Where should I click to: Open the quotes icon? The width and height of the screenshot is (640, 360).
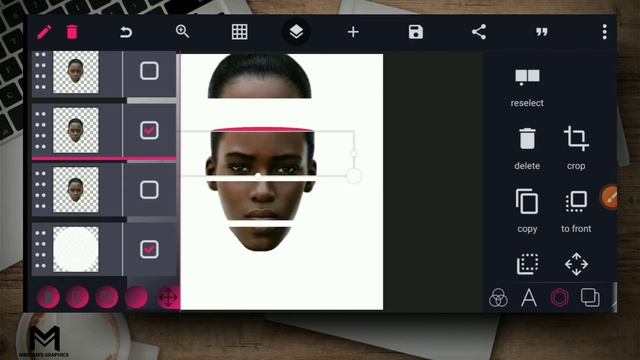(x=542, y=32)
